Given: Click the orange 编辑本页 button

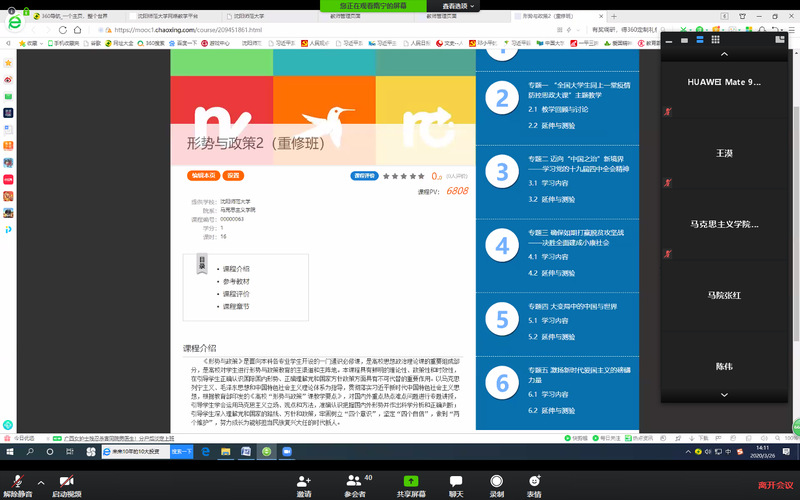Looking at the screenshot, I should pyautogui.click(x=204, y=175).
